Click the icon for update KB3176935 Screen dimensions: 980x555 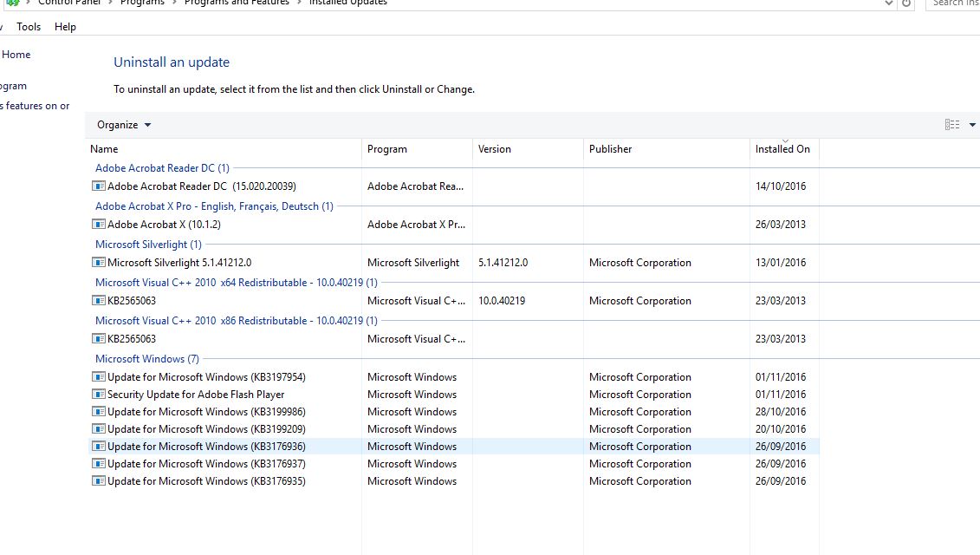coord(98,480)
